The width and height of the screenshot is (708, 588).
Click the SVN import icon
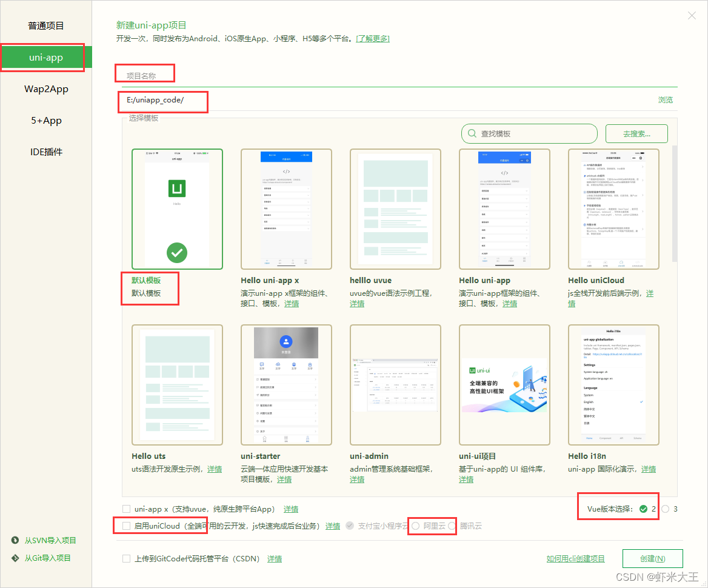(15, 540)
